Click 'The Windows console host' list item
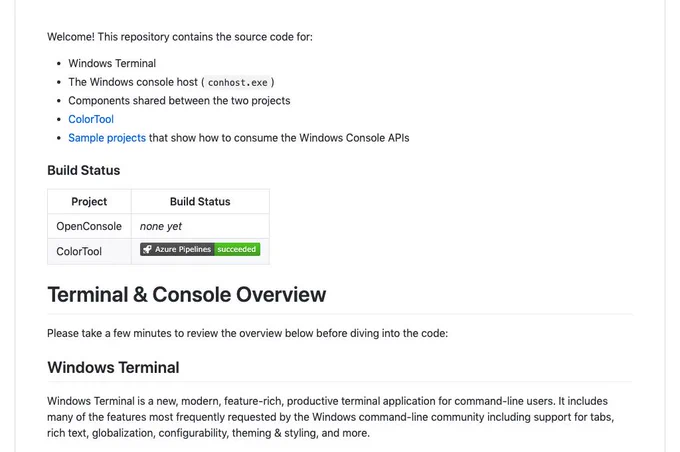The width and height of the screenshot is (680, 452). 171,82
